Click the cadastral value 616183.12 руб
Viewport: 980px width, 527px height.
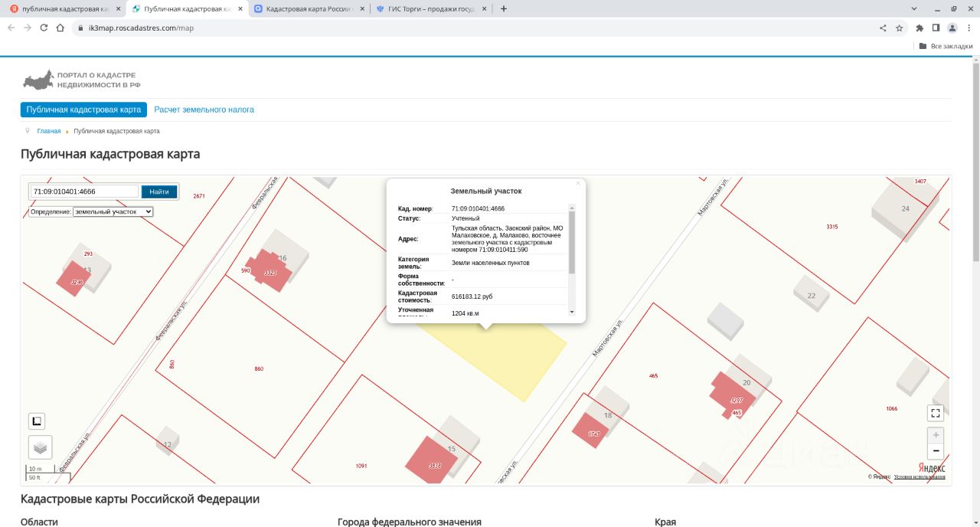pos(472,296)
